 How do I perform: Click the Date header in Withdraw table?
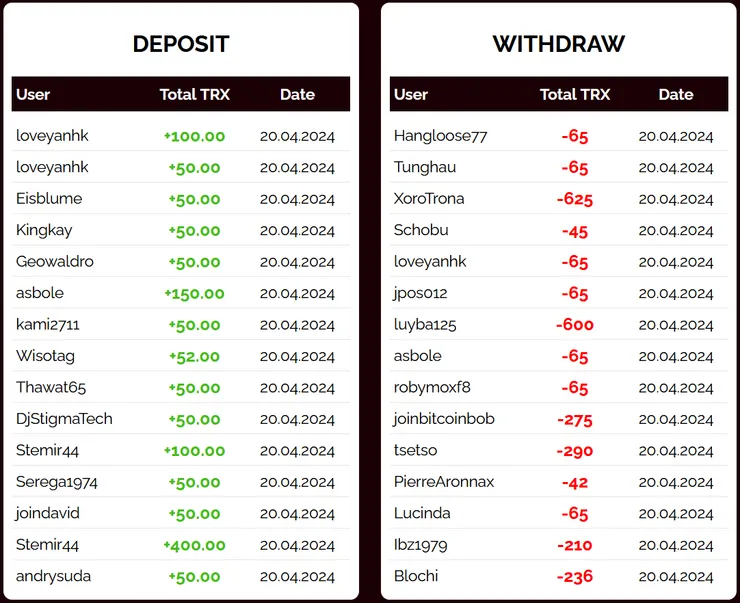point(675,94)
